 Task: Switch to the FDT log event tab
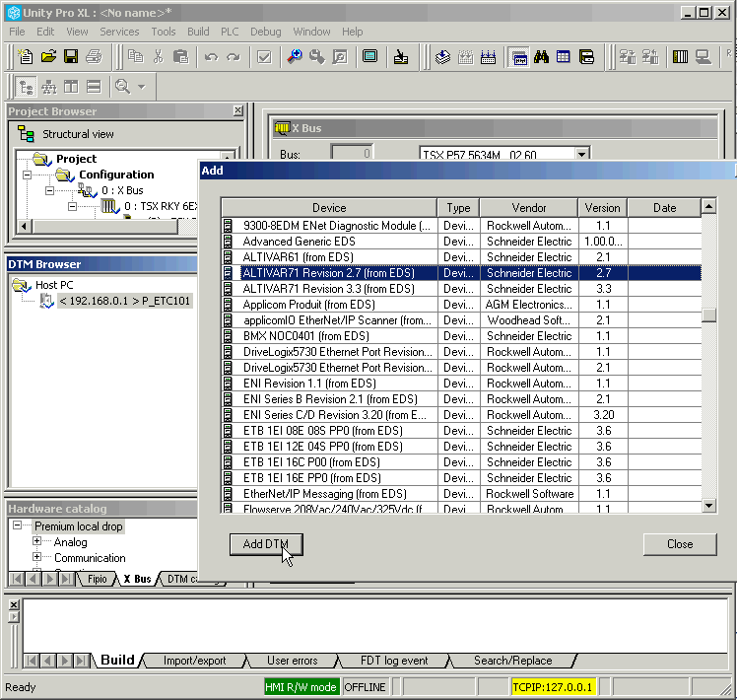394,661
